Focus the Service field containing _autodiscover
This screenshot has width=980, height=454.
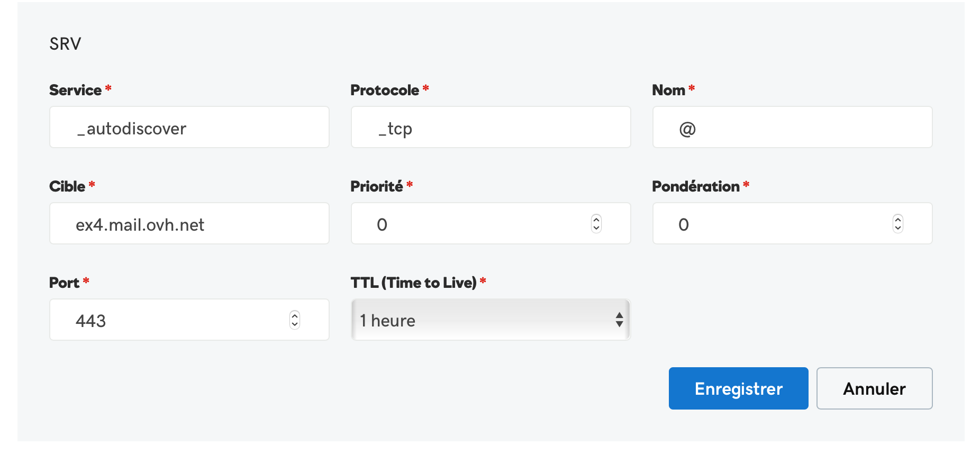(x=189, y=128)
